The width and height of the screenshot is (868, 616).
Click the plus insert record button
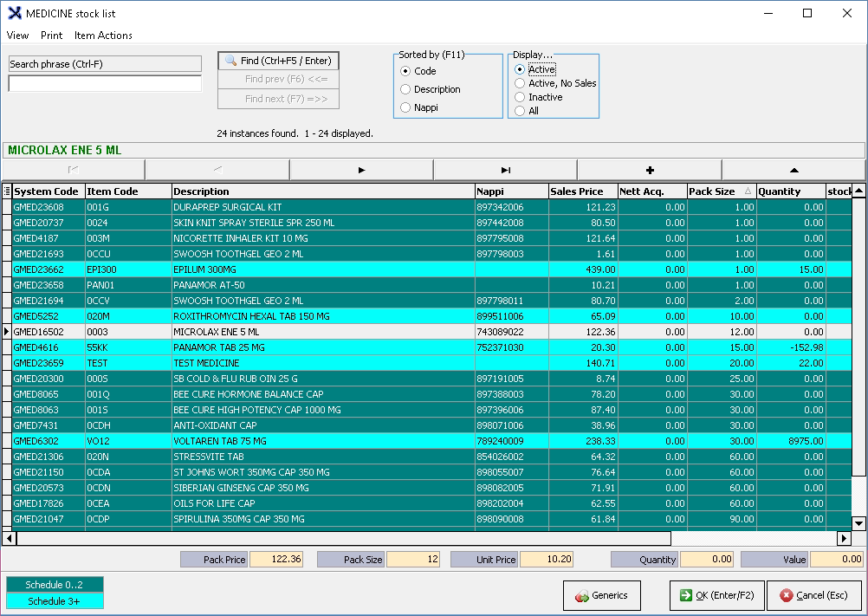coord(650,170)
